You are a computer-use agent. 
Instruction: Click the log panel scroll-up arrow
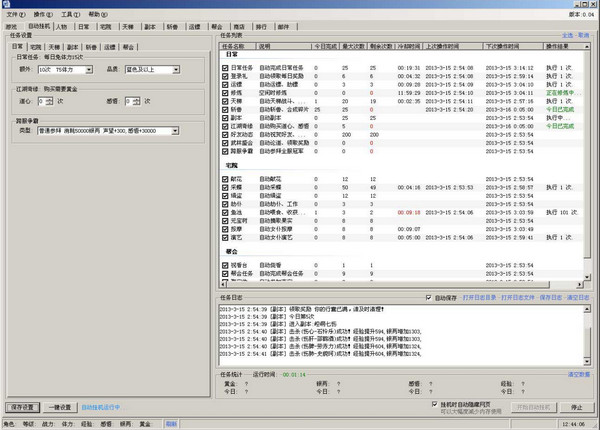tap(587, 309)
